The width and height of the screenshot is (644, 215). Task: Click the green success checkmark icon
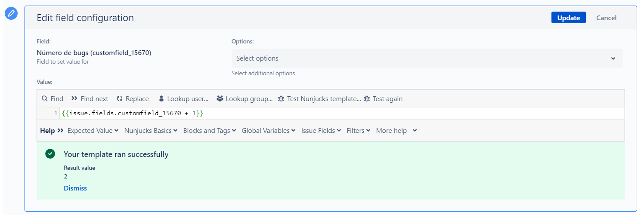(50, 154)
